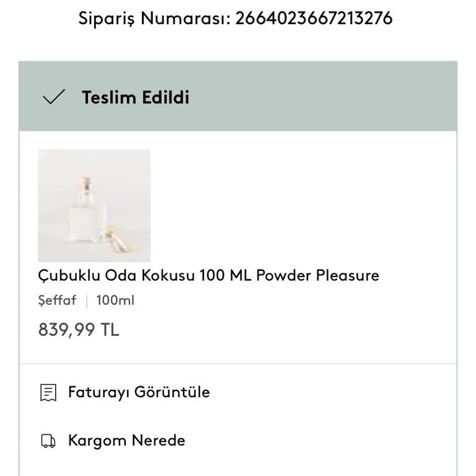The height and width of the screenshot is (476, 476).
Task: Click the delivered checkmark icon
Action: coord(53,97)
